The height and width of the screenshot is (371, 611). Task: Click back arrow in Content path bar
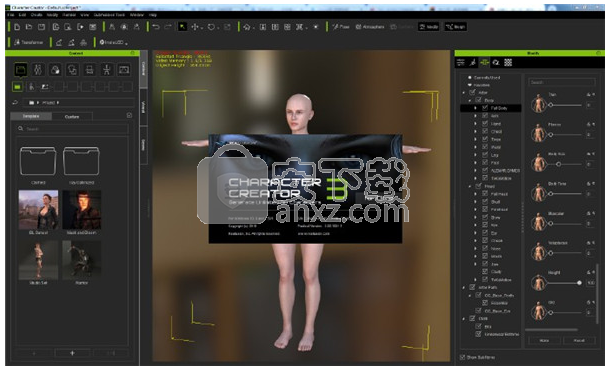[x=15, y=102]
